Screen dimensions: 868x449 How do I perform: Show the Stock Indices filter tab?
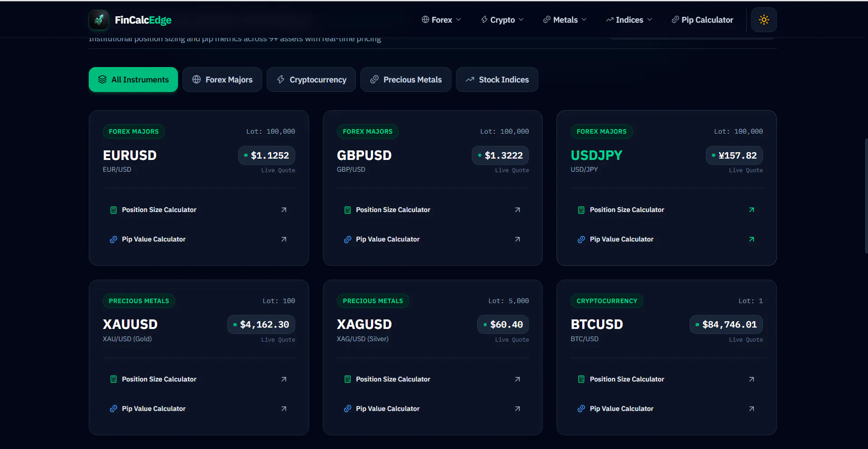pyautogui.click(x=497, y=80)
